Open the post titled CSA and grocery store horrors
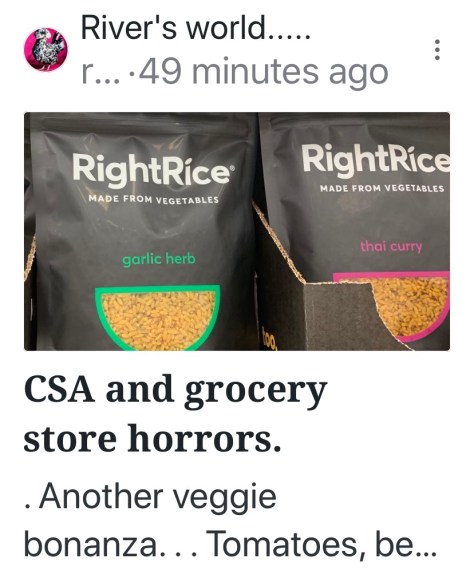474x574 pixels. pyautogui.click(x=175, y=414)
